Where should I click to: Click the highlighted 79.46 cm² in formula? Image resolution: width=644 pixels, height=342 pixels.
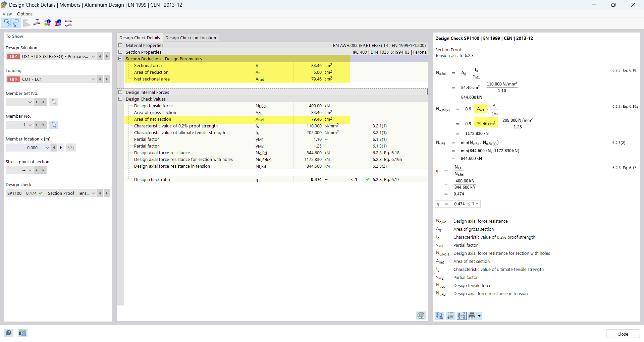(486, 124)
